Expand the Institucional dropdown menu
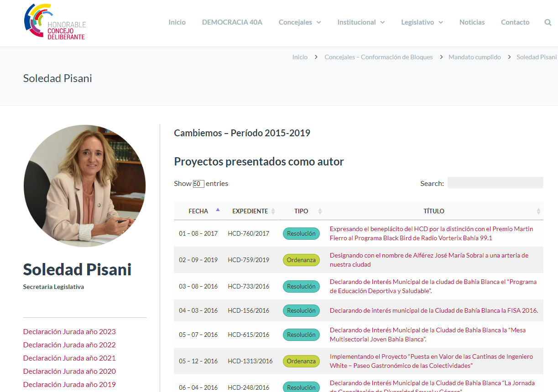The width and height of the screenshot is (558, 392). coord(361,22)
